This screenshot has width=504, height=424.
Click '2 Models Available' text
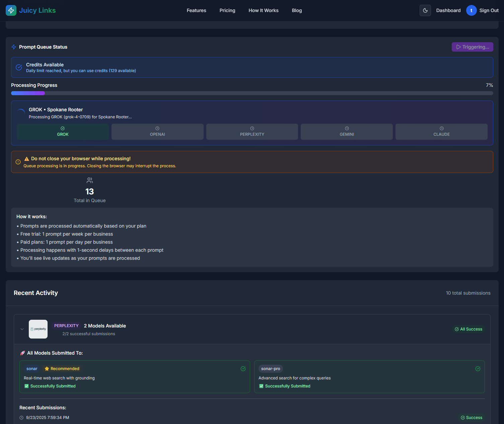[105, 326]
